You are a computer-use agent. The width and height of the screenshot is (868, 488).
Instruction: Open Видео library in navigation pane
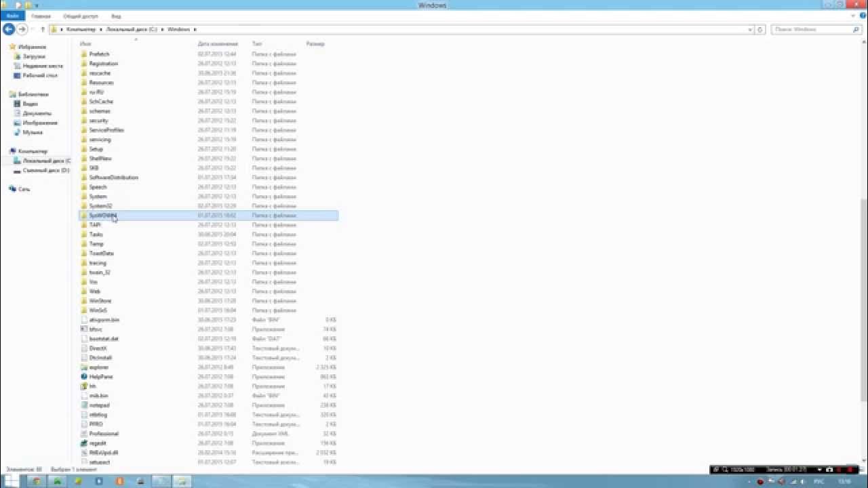click(x=30, y=104)
